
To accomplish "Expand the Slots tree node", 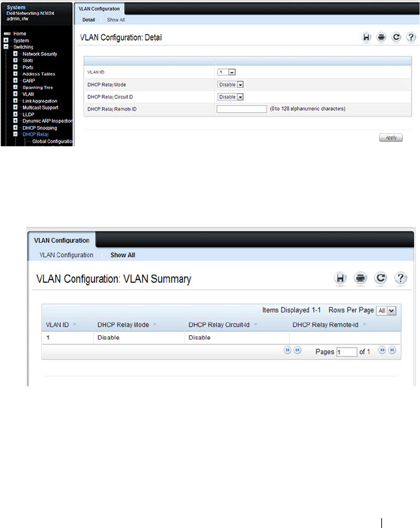I will (15, 60).
